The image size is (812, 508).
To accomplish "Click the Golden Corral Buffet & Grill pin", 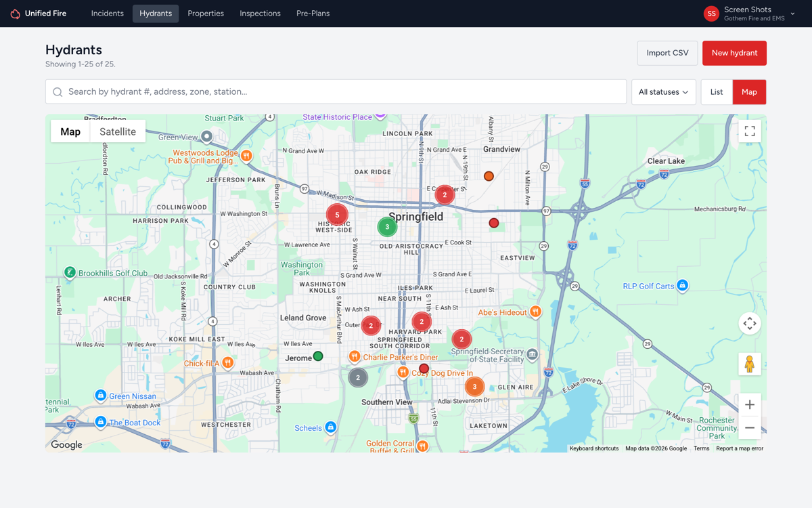I will pos(422,446).
